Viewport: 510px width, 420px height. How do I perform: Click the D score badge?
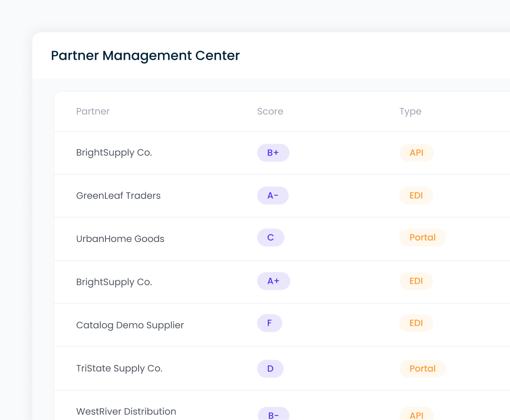(270, 368)
